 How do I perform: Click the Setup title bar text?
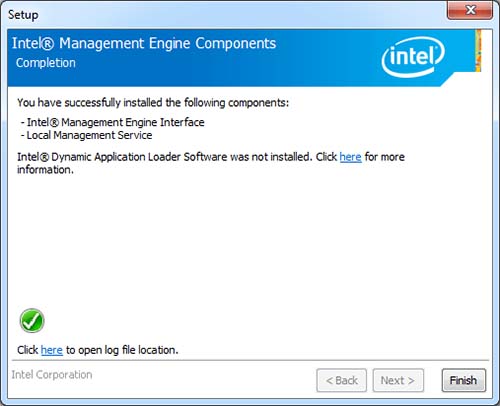click(23, 15)
